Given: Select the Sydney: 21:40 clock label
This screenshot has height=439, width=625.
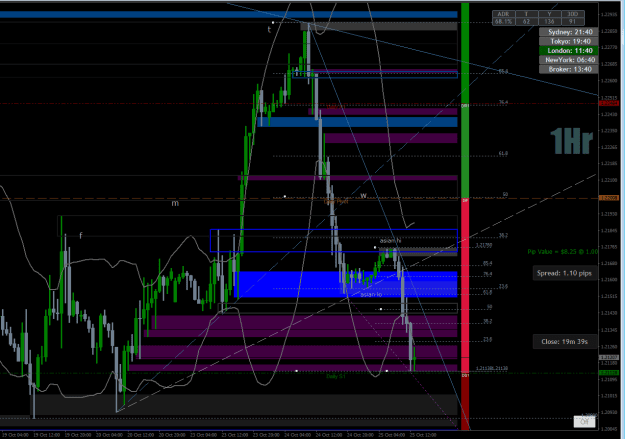Looking at the screenshot, I should coord(568,32).
